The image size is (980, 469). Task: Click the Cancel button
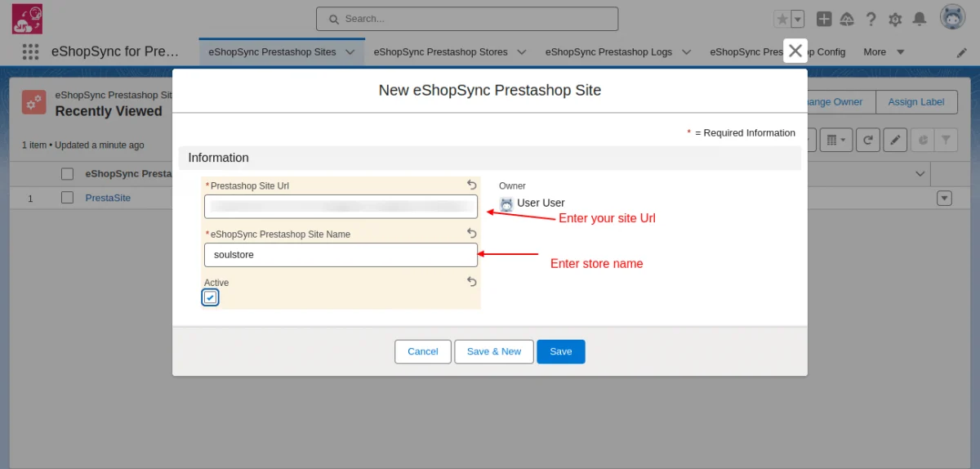422,351
